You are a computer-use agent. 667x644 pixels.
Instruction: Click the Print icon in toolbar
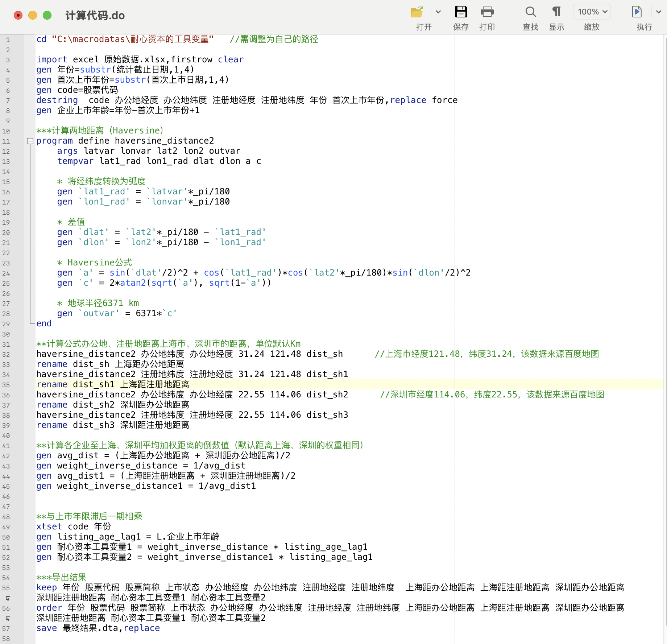click(x=487, y=12)
